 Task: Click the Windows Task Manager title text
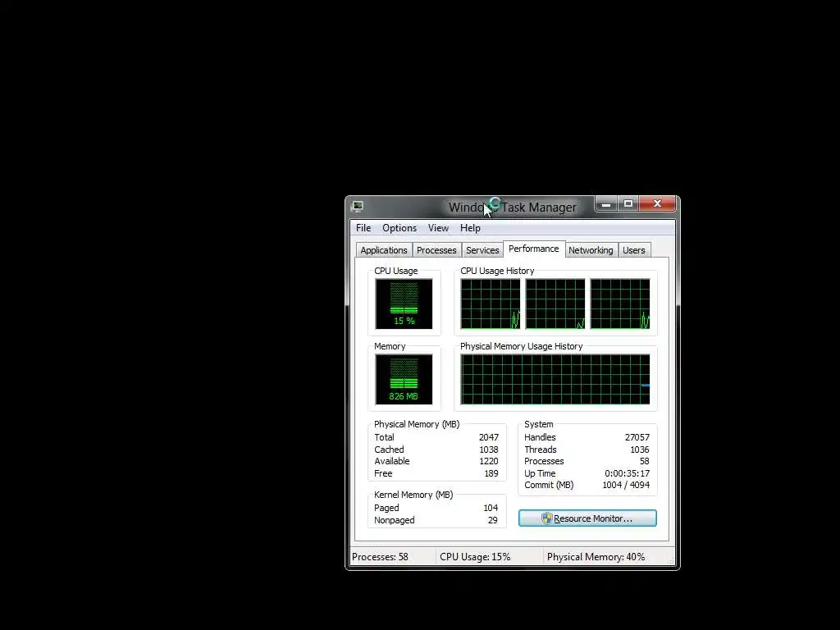[x=512, y=208]
